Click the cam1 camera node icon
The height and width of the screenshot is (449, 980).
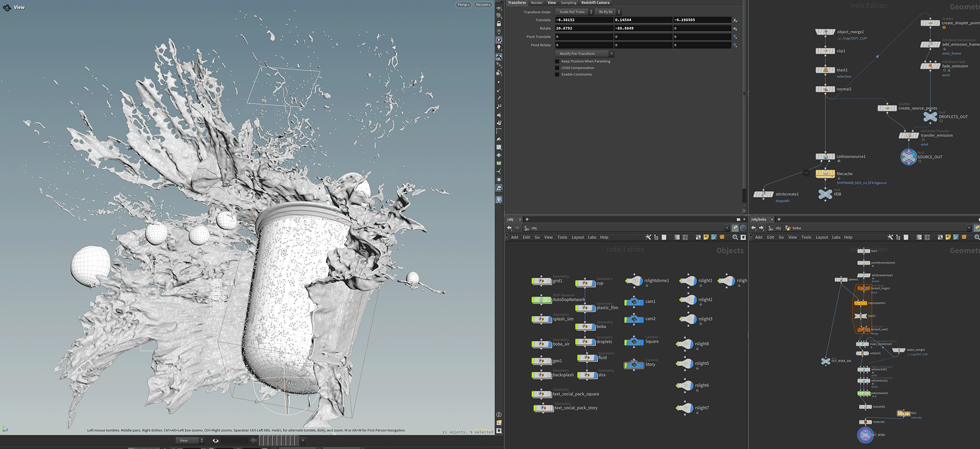pos(634,302)
